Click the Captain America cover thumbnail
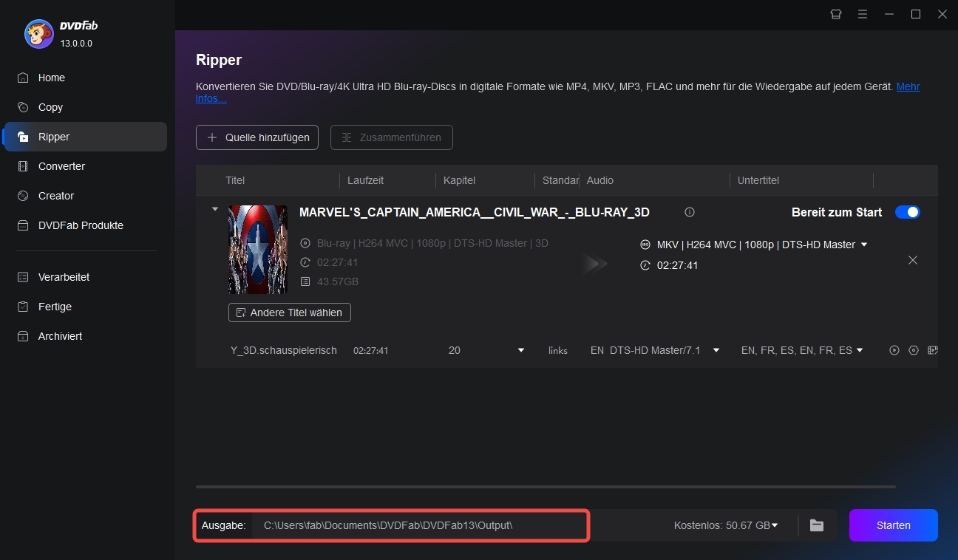 click(x=258, y=250)
